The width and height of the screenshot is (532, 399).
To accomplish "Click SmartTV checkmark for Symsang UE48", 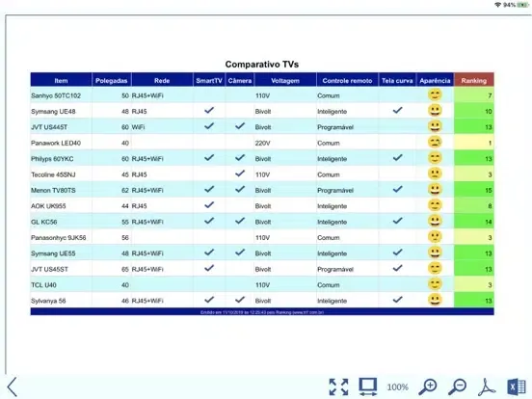I will pyautogui.click(x=209, y=110).
